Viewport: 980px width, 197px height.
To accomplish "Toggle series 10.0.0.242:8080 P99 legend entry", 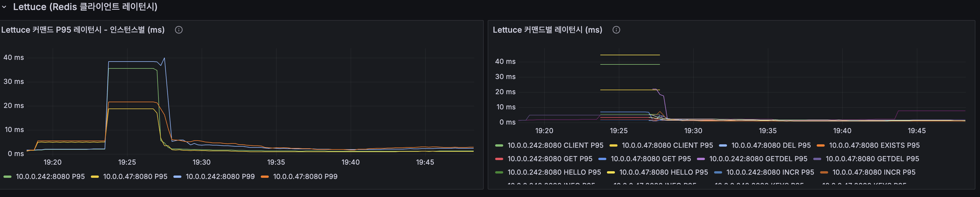I will (x=220, y=176).
